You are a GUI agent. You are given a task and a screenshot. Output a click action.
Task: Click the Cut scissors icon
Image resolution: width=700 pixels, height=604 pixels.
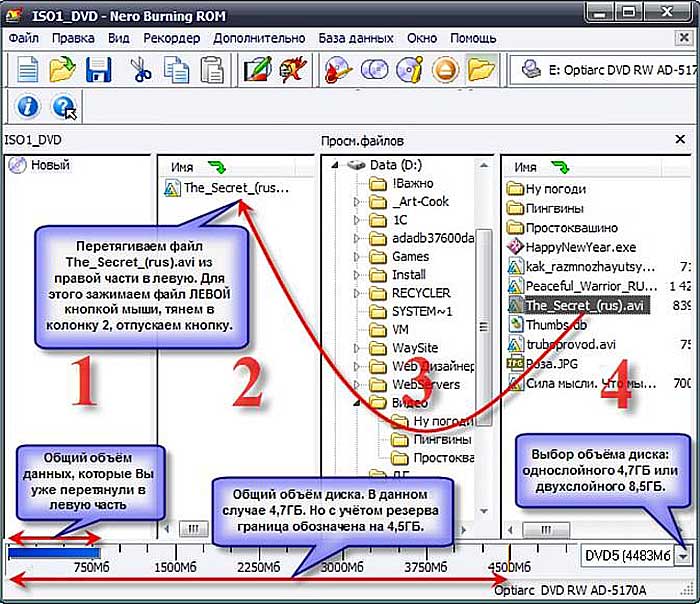(140, 70)
